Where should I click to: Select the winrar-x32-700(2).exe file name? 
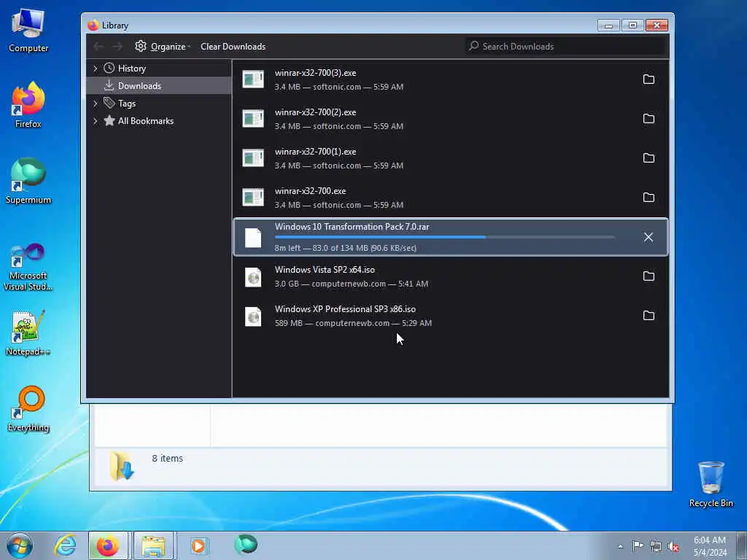[x=315, y=112]
